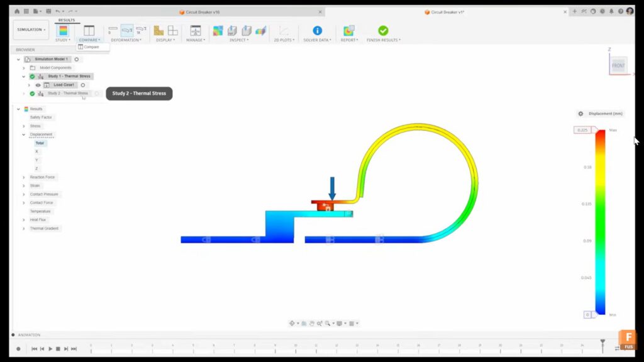Click the Manage legend options icon
This screenshot has width=644, height=362.
[x=196, y=31]
